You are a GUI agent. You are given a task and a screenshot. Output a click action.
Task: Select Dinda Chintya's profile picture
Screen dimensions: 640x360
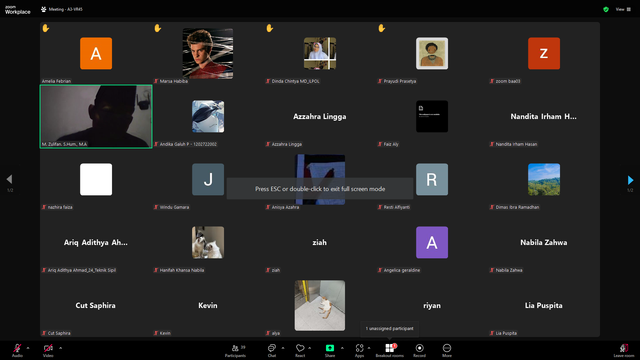320,53
